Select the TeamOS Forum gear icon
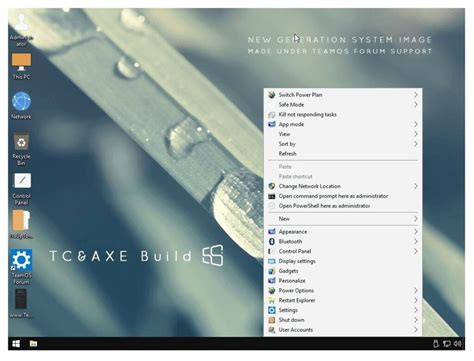The height and width of the screenshot is (361, 474). (x=21, y=267)
